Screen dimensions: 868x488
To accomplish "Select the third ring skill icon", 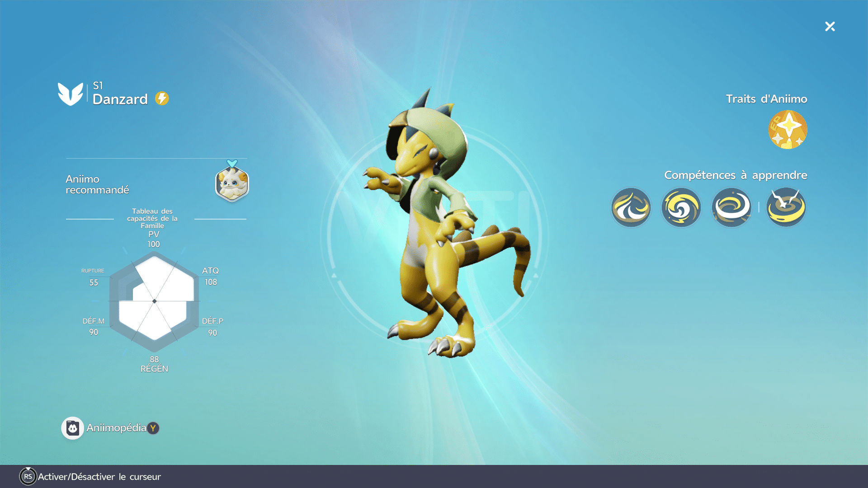I will 731,207.
